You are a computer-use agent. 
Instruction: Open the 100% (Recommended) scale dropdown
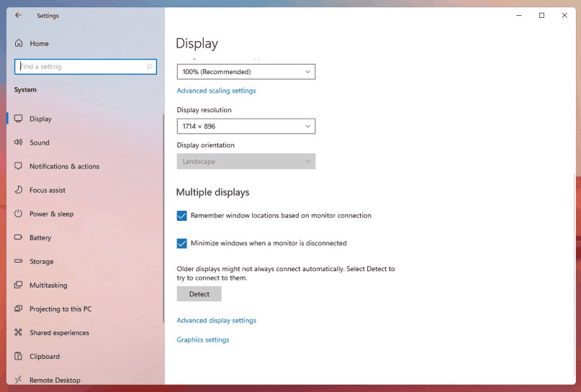(x=246, y=72)
